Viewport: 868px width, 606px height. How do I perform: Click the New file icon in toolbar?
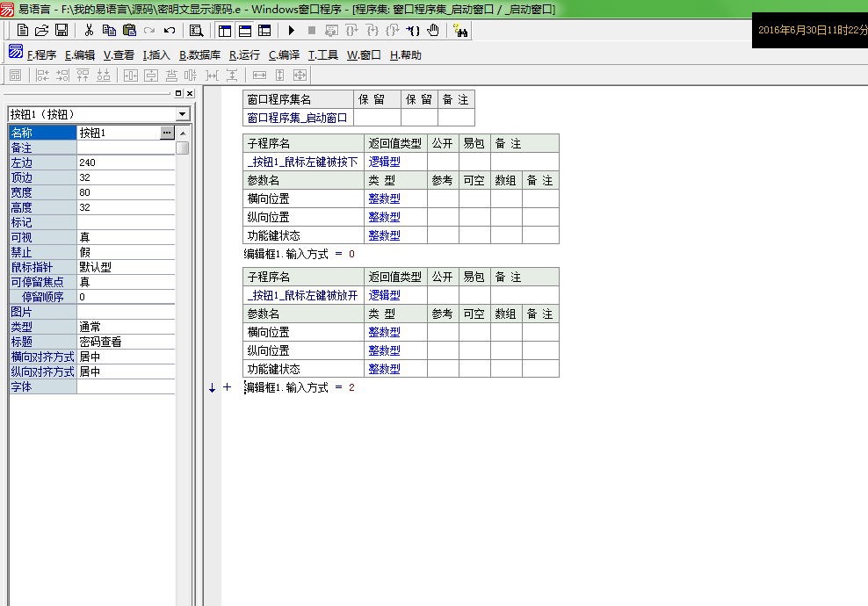[23, 31]
